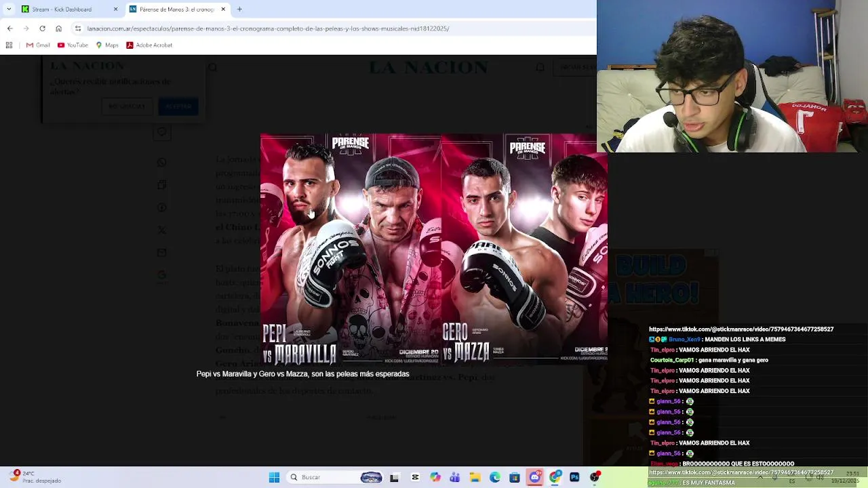Open Windows Start menu

(x=274, y=477)
